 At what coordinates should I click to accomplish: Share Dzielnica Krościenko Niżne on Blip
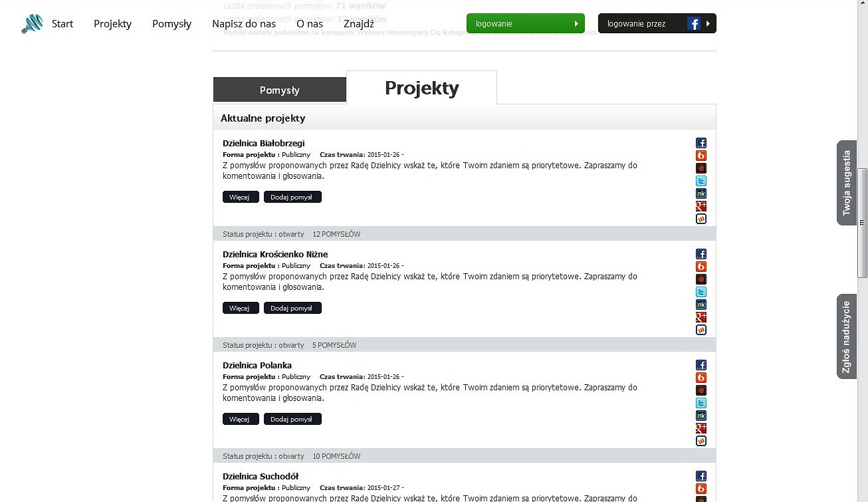pyautogui.click(x=701, y=267)
